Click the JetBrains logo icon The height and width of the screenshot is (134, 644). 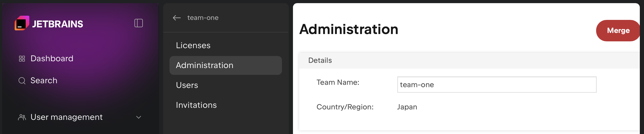22,23
